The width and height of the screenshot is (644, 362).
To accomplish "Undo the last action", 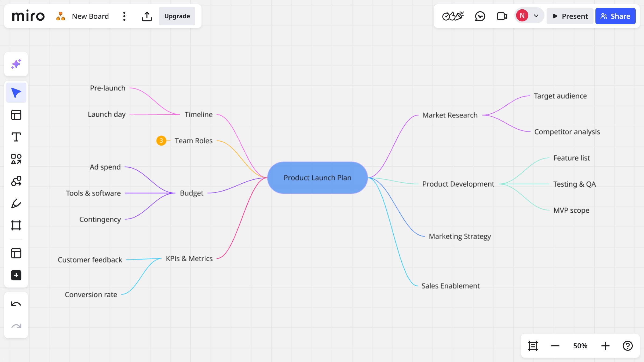I will pyautogui.click(x=16, y=304).
